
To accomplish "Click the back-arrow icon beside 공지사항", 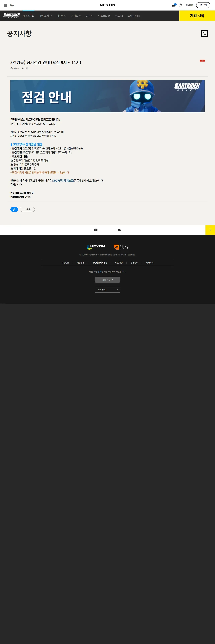I will pos(204,33).
